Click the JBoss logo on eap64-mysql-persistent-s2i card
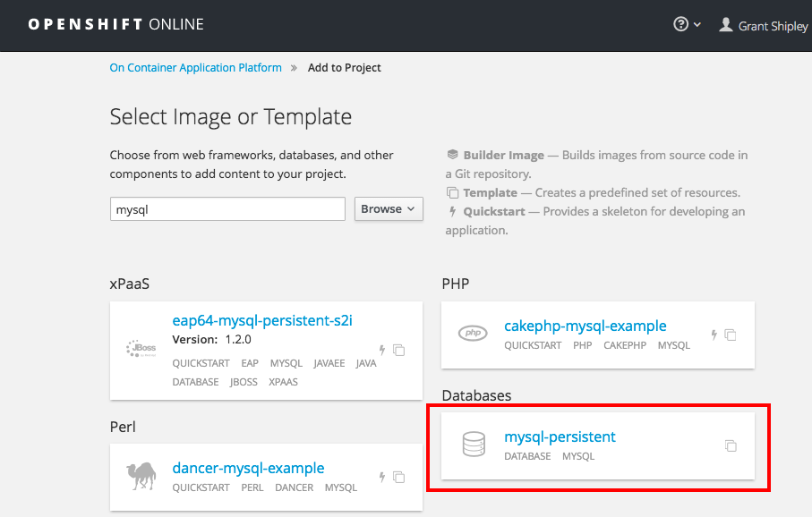812x517 pixels. [141, 350]
